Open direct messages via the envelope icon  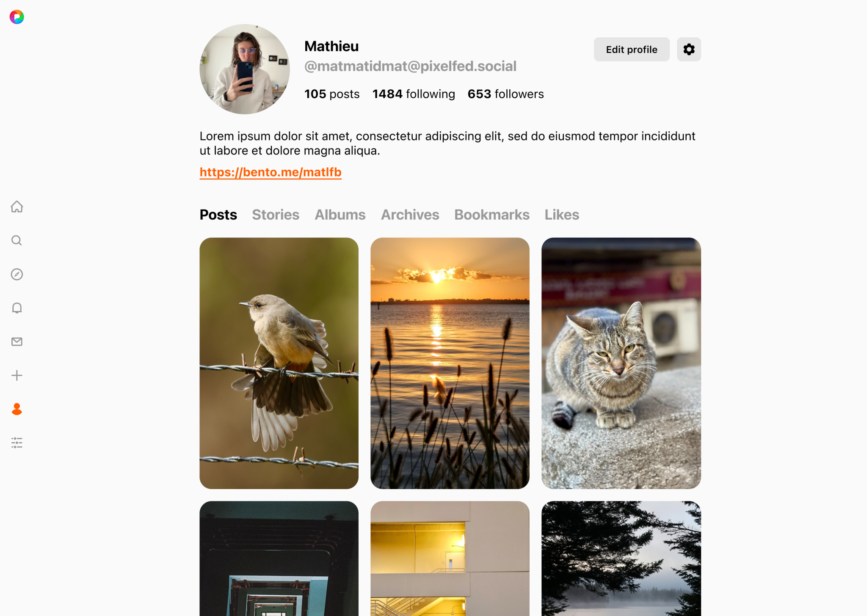pos(17,341)
